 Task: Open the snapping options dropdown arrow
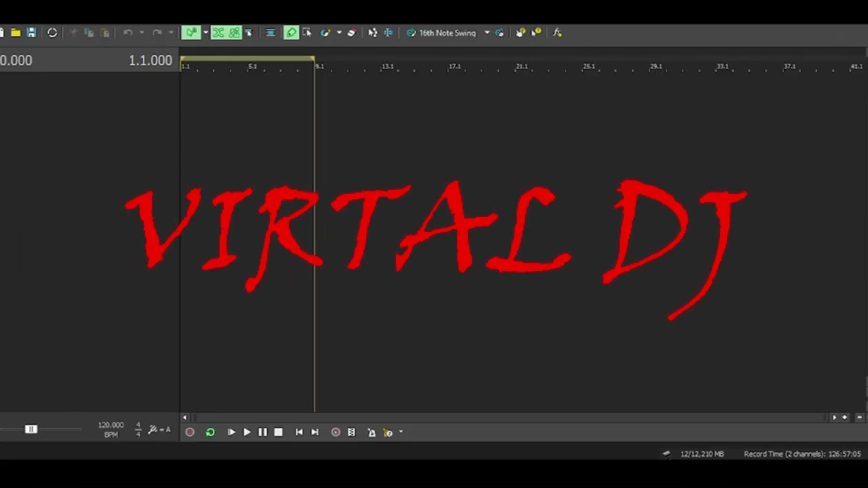click(205, 33)
